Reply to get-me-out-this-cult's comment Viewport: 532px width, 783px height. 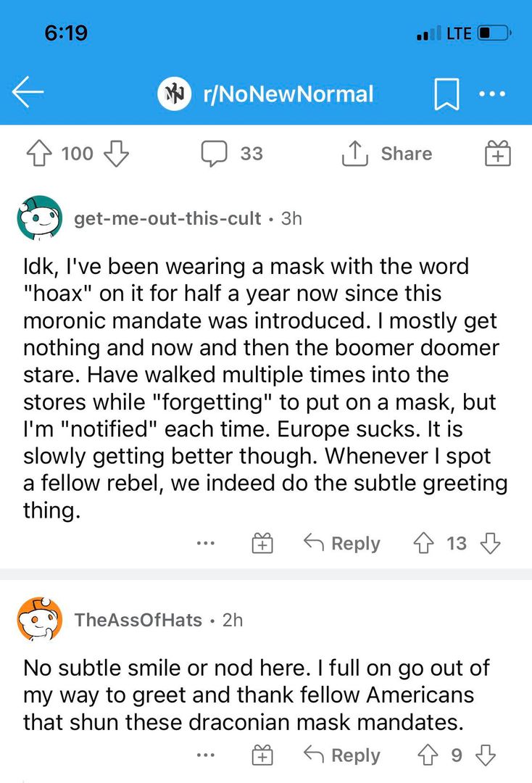pos(341,543)
